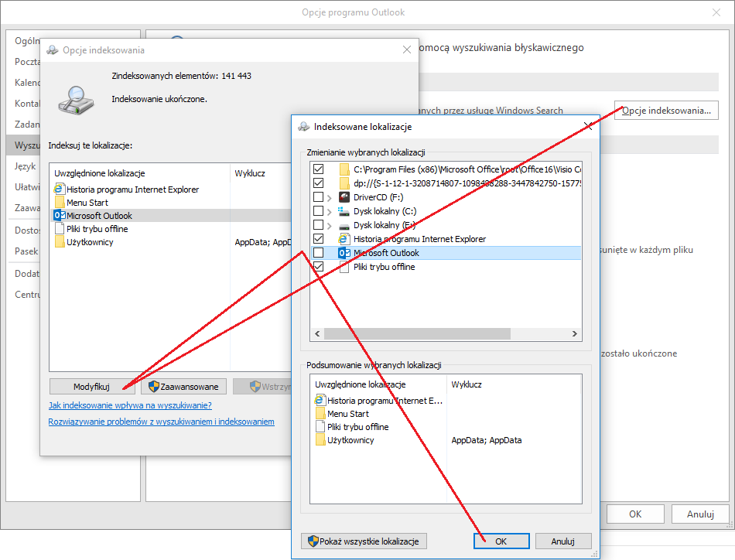This screenshot has width=735, height=560.
Task: Check the Dysk lokalny (C:) checkbox
Action: point(318,211)
